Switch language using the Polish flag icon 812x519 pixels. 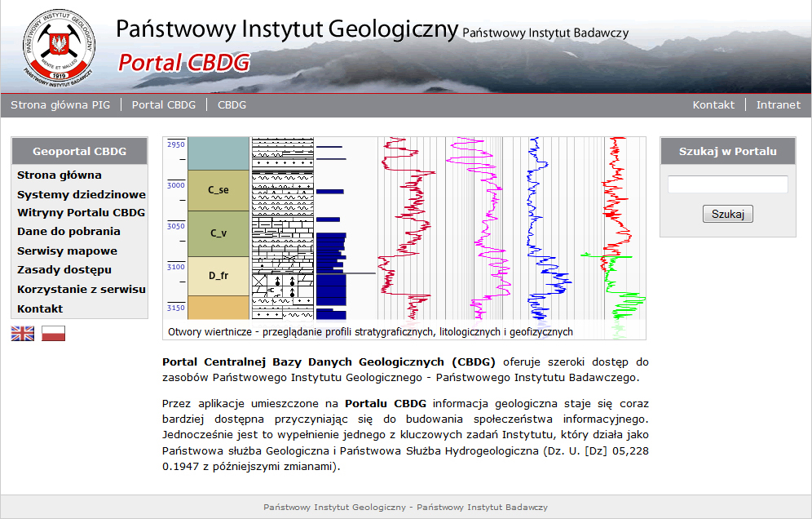coord(53,333)
